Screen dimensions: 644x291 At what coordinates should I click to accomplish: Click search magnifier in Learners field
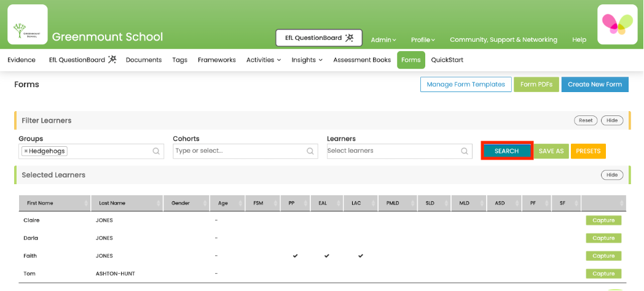pos(464,151)
